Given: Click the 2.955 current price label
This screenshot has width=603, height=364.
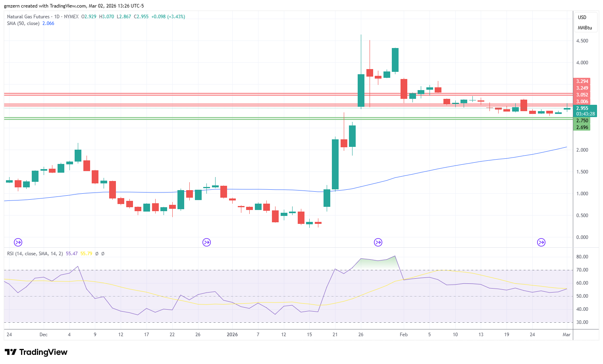Looking at the screenshot, I should tap(582, 108).
